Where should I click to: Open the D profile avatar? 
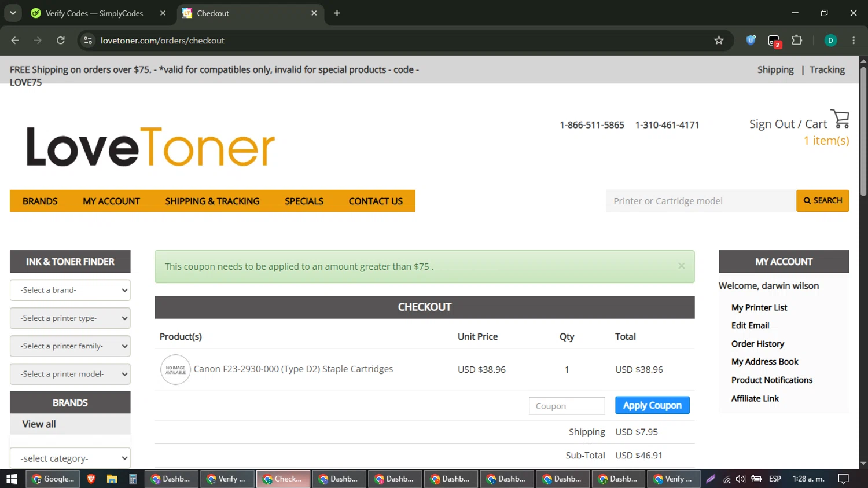click(x=830, y=41)
